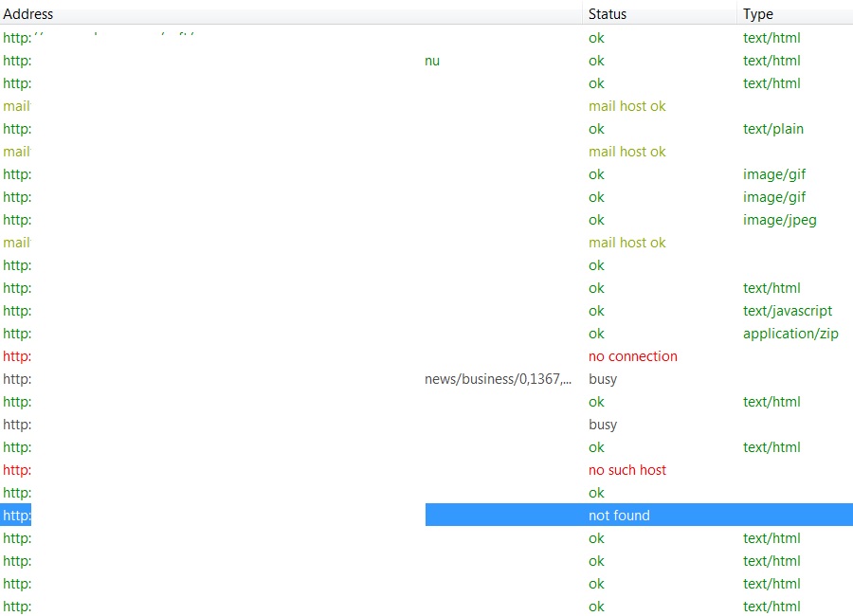Select the application/zip type entry
Viewport: 853px width, 616px height.
(x=790, y=334)
